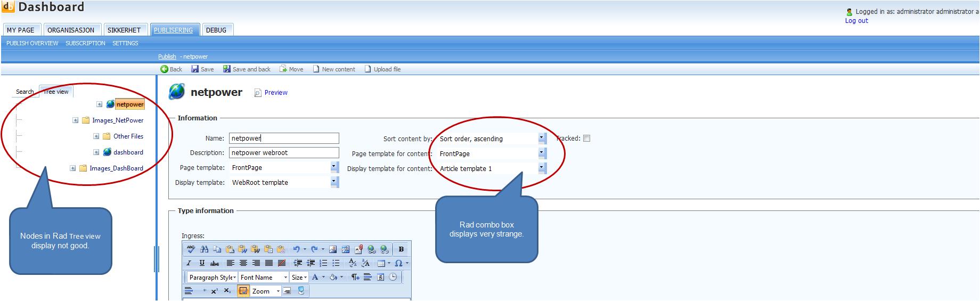Apply superscript formatting
Viewport: 980px width, 301px height.
(x=214, y=291)
